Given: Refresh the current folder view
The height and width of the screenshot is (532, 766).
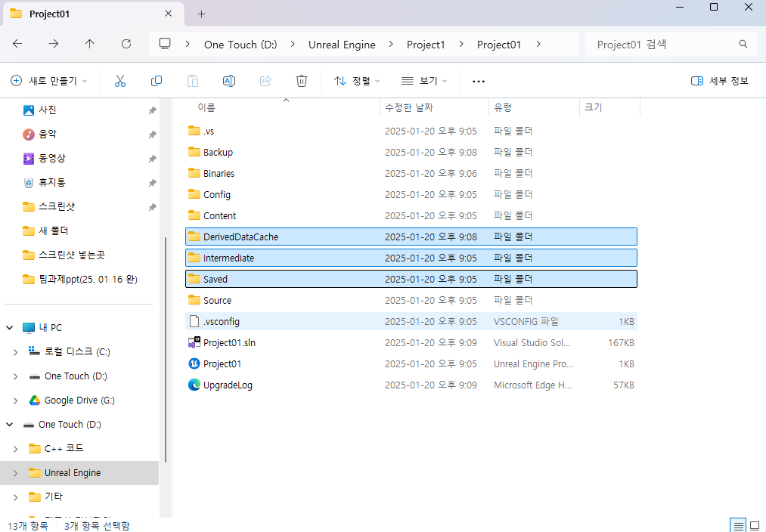Looking at the screenshot, I should [x=126, y=44].
